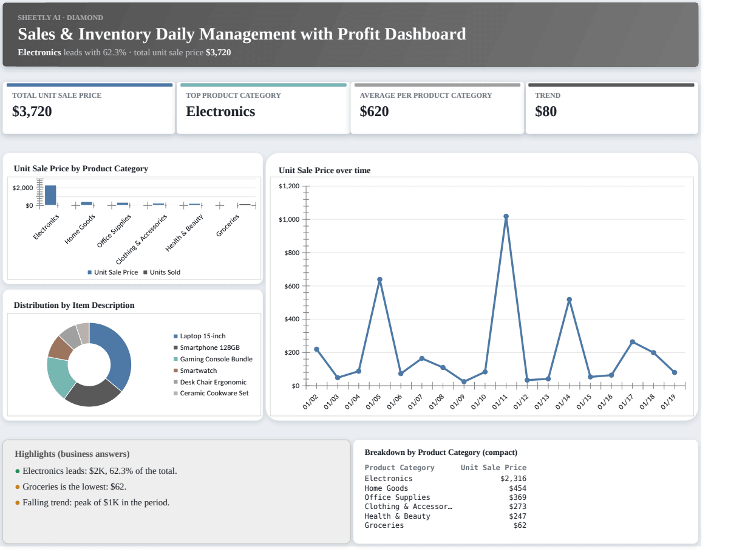Screen dimensions: 745x560
Task: Click the Electronics row in the breakdown table
Action: pyautogui.click(x=445, y=479)
